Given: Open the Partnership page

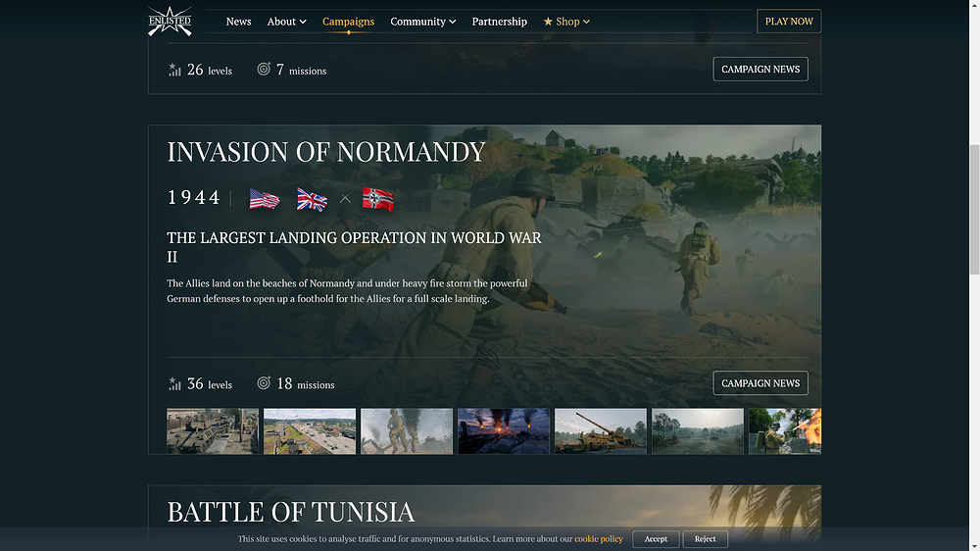Looking at the screenshot, I should point(500,22).
